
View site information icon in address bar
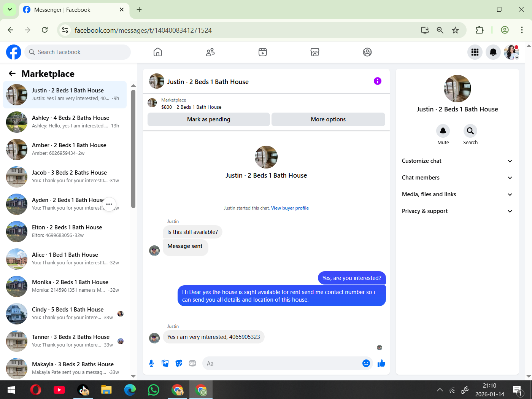65,30
